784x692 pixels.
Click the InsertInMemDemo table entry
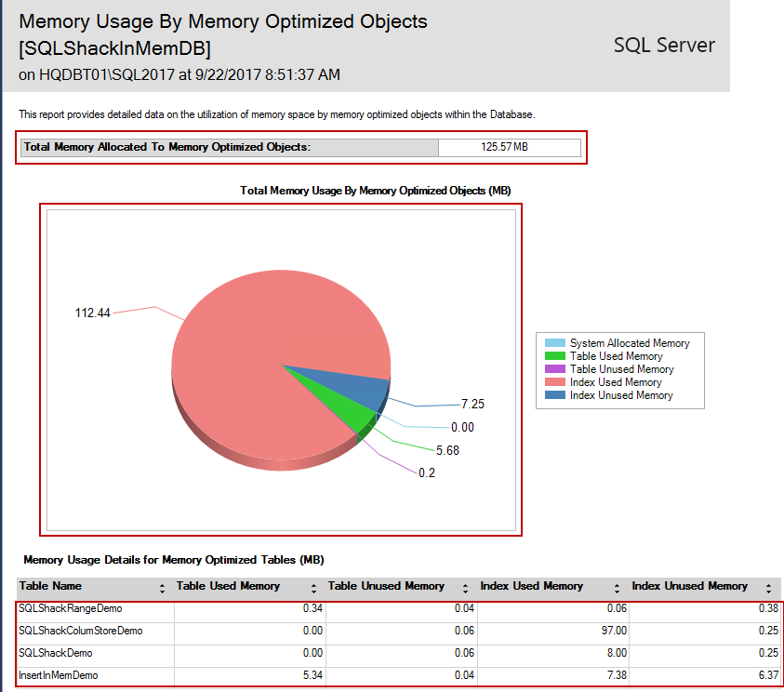pyautogui.click(x=60, y=675)
